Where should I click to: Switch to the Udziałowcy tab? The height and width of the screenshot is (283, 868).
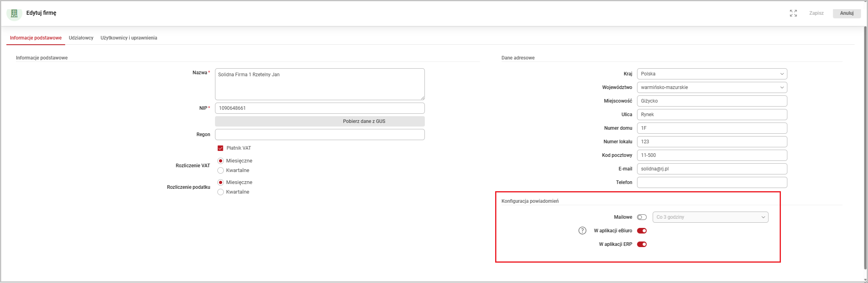81,38
